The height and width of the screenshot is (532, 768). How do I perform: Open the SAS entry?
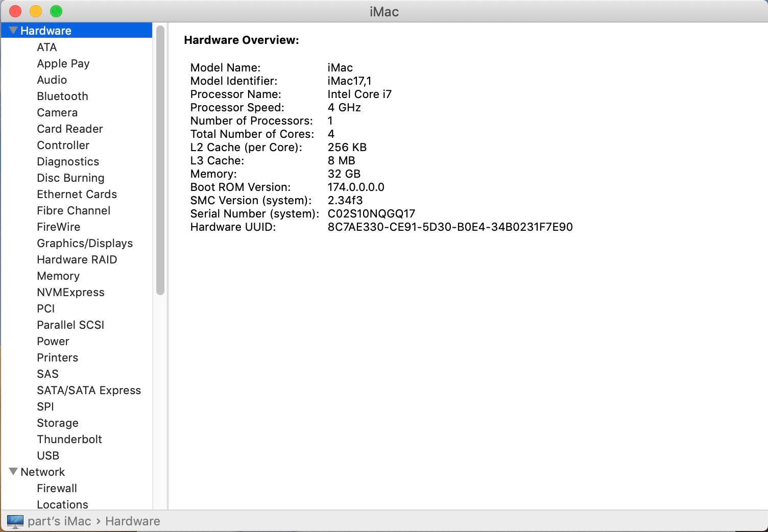(47, 374)
